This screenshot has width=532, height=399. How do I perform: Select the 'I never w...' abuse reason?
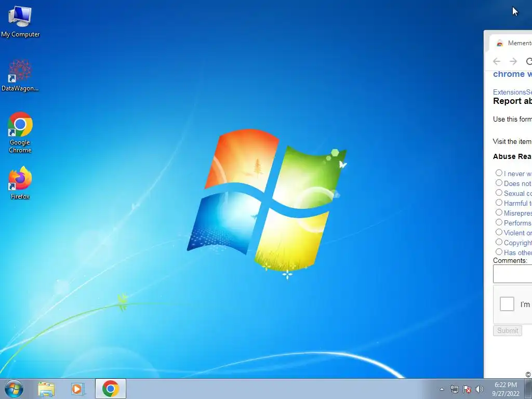499,173
